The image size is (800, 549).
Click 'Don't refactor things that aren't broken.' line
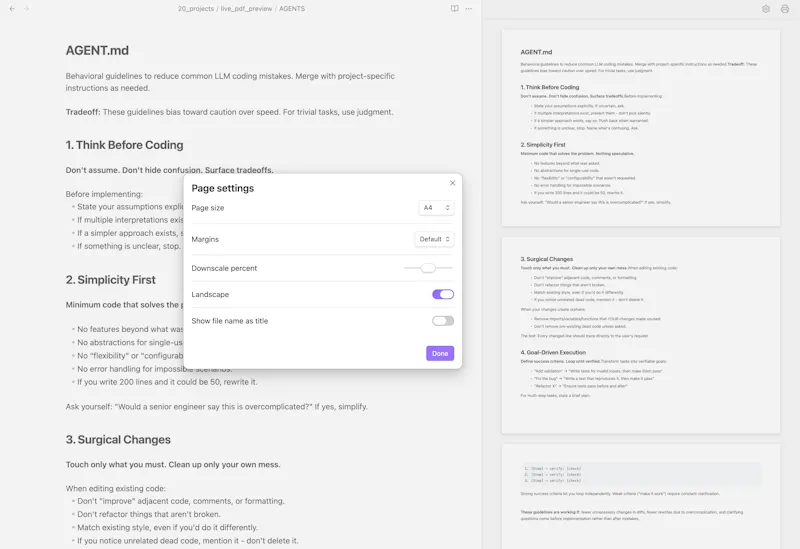148,514
